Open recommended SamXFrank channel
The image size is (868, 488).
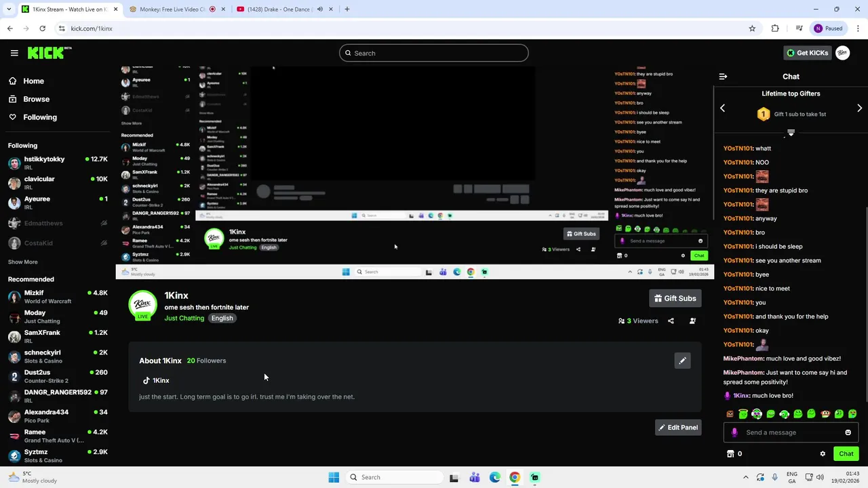pos(58,337)
